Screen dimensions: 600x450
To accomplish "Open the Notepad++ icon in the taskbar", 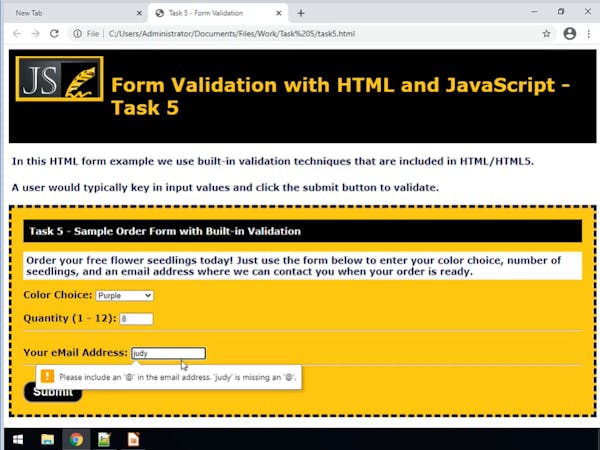I will (104, 439).
